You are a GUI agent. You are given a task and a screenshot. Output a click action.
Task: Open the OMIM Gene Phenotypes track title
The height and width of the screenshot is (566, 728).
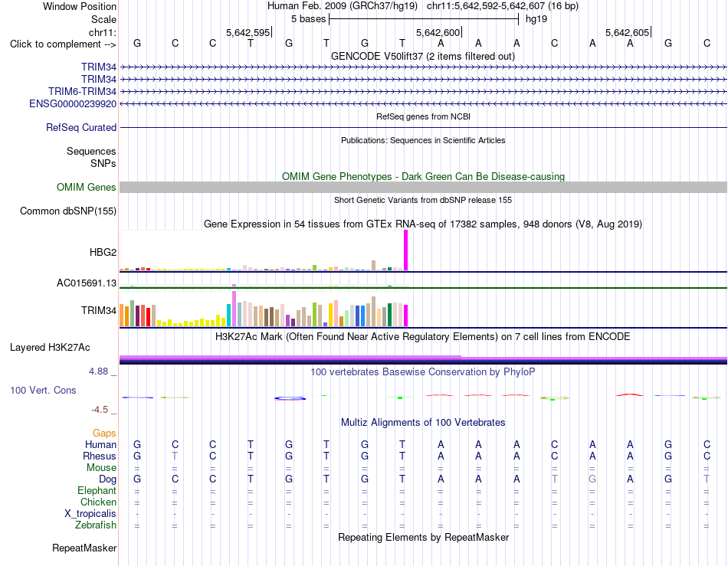(x=423, y=176)
